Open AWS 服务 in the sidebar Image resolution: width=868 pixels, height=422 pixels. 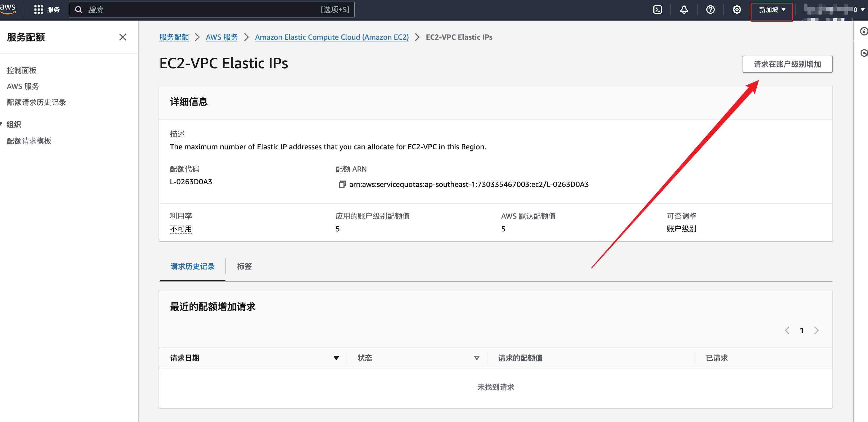[23, 86]
